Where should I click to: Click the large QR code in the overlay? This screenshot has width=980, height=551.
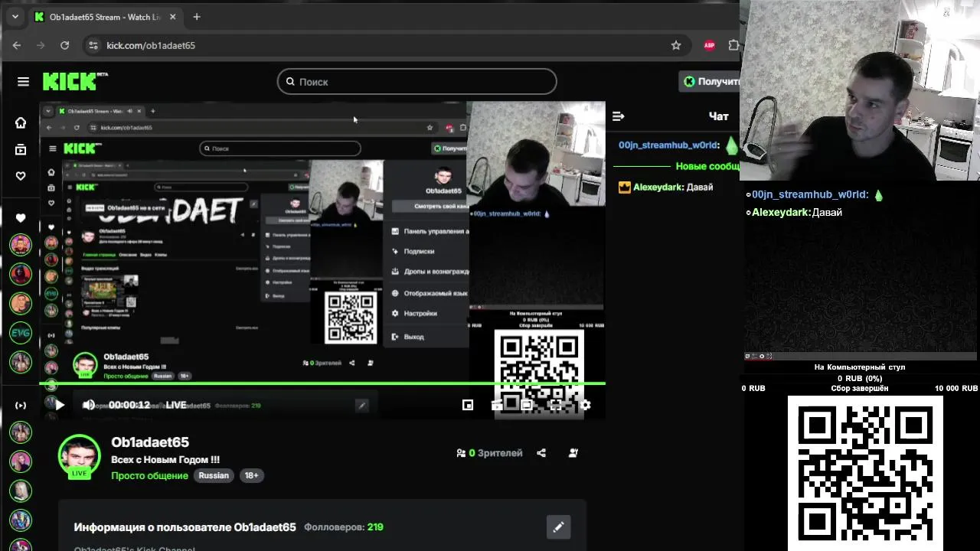point(865,473)
